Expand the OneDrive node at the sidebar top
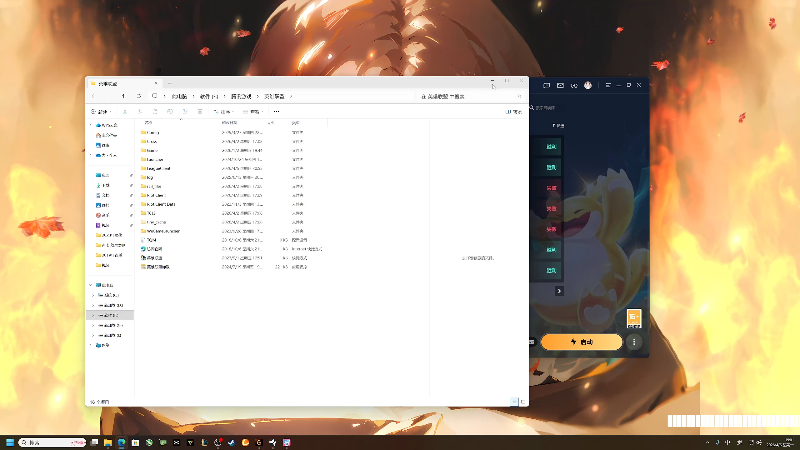This screenshot has width=800, height=450. point(91,125)
